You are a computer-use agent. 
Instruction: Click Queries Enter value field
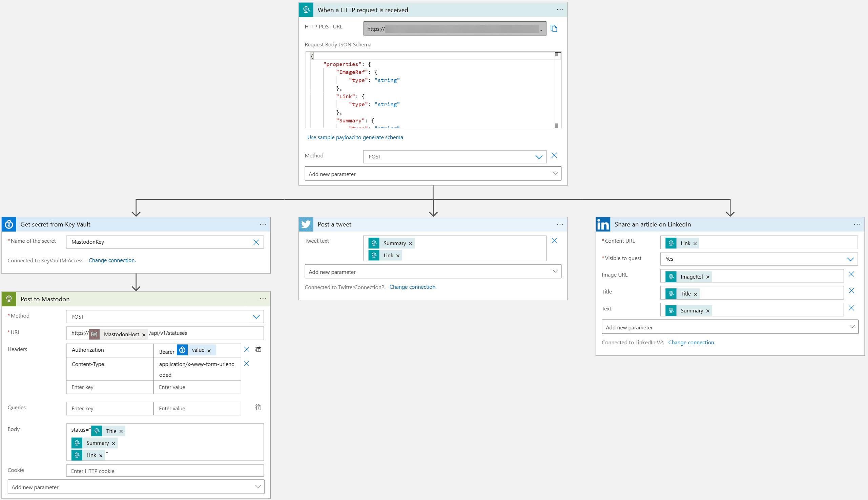[197, 408]
